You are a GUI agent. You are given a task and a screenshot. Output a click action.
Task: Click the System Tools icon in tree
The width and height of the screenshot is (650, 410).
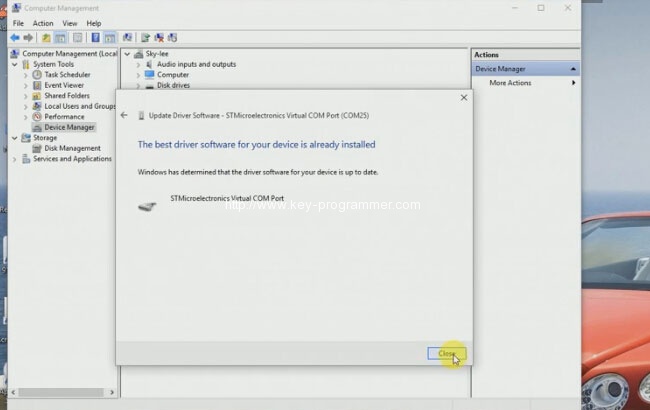pyautogui.click(x=26, y=64)
